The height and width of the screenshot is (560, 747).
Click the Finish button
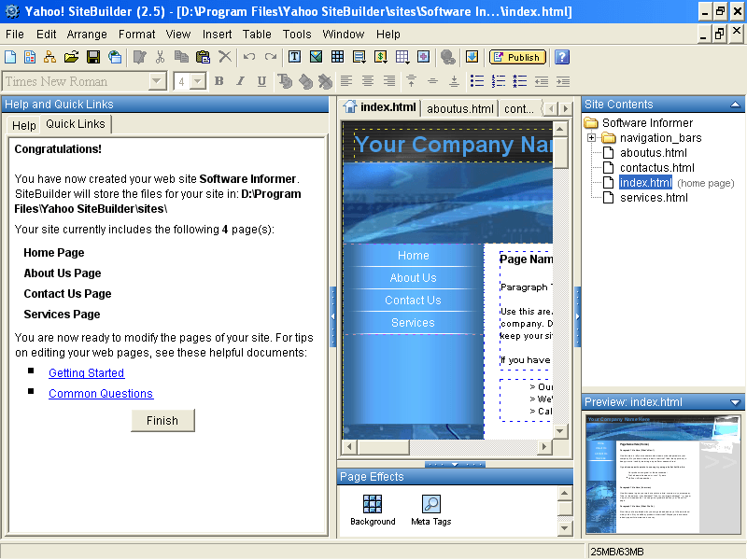tap(162, 421)
